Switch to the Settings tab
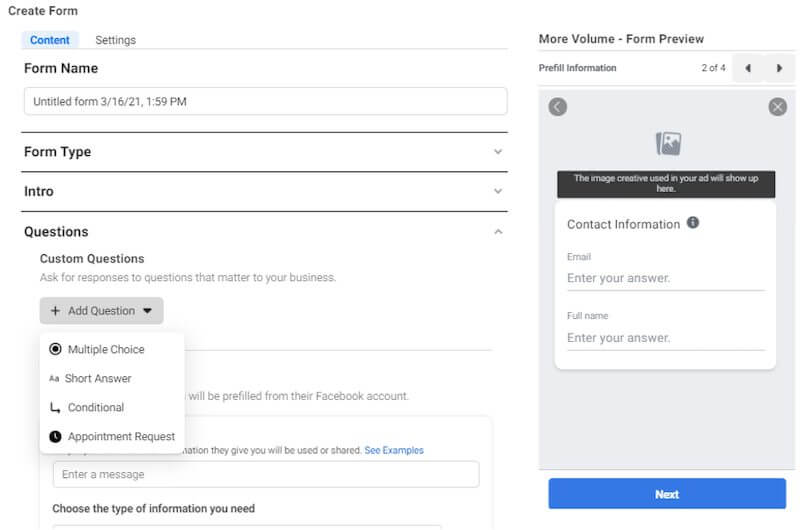The image size is (800, 530). [115, 40]
